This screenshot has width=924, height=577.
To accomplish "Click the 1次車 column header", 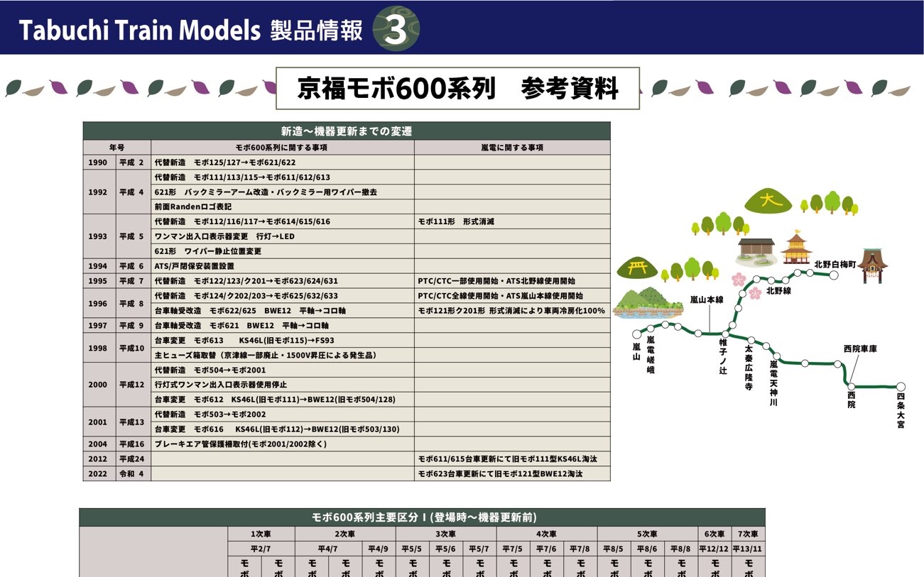I will 261,534.
